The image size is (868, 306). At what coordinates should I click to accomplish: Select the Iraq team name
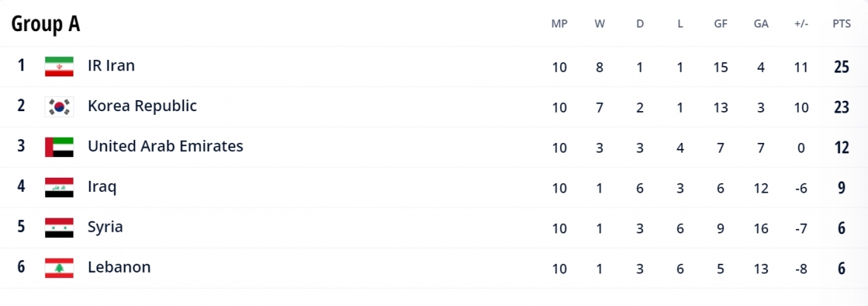tap(102, 187)
